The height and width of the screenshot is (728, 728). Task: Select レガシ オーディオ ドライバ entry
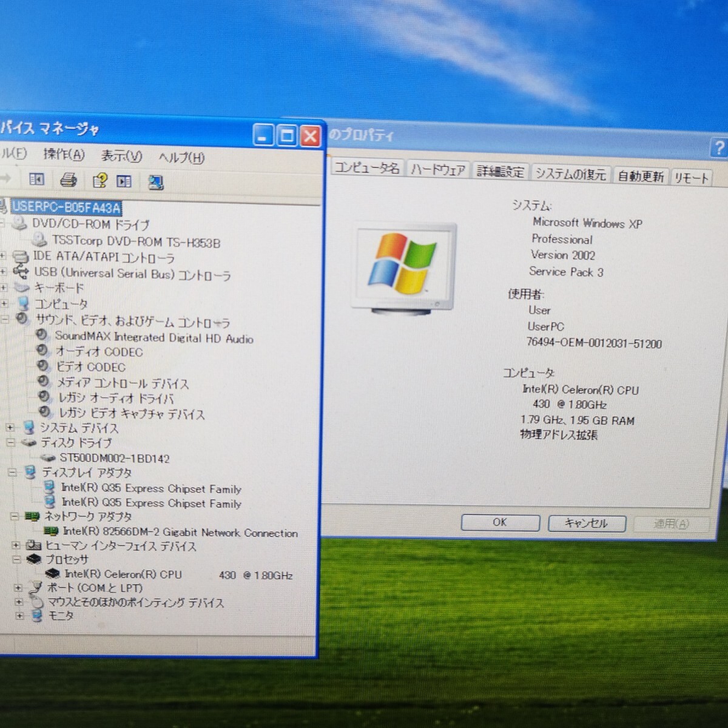pos(116,398)
